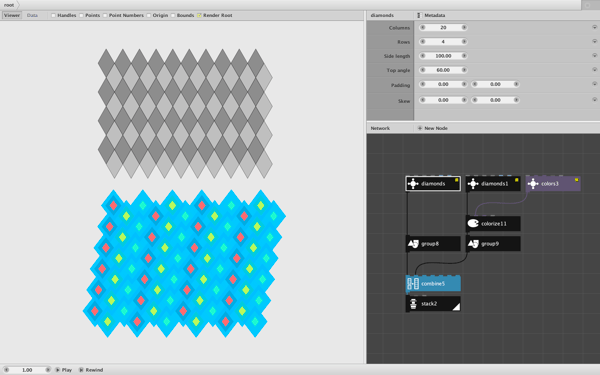Switch to the Data tab

click(32, 15)
